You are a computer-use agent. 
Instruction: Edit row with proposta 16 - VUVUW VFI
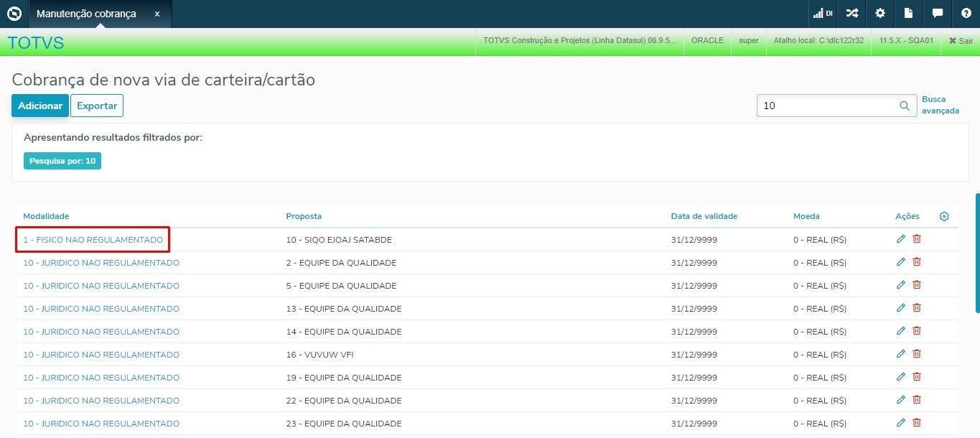point(901,354)
